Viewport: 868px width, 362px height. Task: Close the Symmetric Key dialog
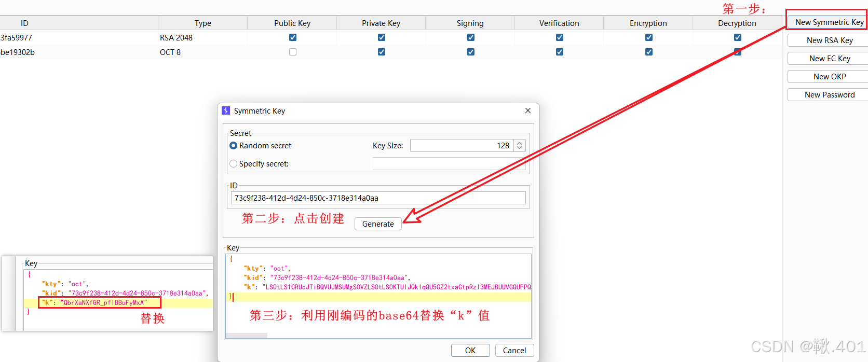click(x=528, y=110)
